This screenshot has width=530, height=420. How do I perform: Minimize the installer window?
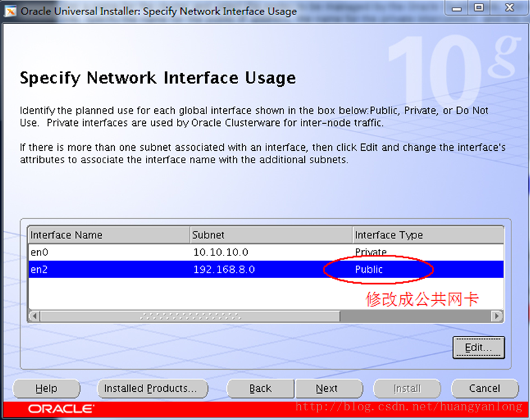pyautogui.click(x=456, y=8)
